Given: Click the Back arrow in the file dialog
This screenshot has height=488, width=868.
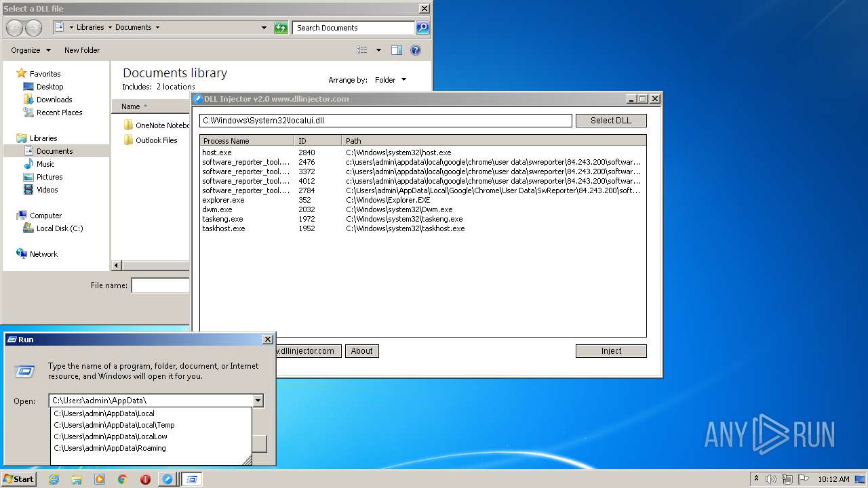Looking at the screenshot, I should 15,28.
